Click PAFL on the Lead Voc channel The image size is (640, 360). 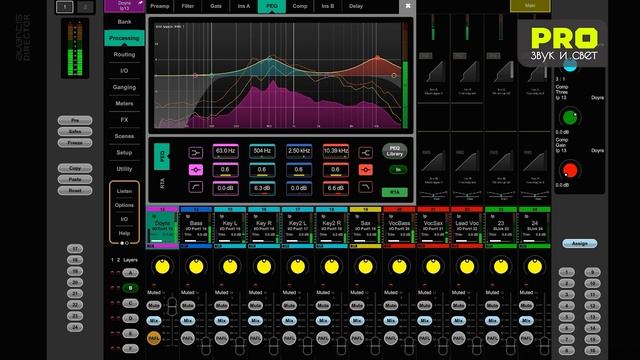459,338
